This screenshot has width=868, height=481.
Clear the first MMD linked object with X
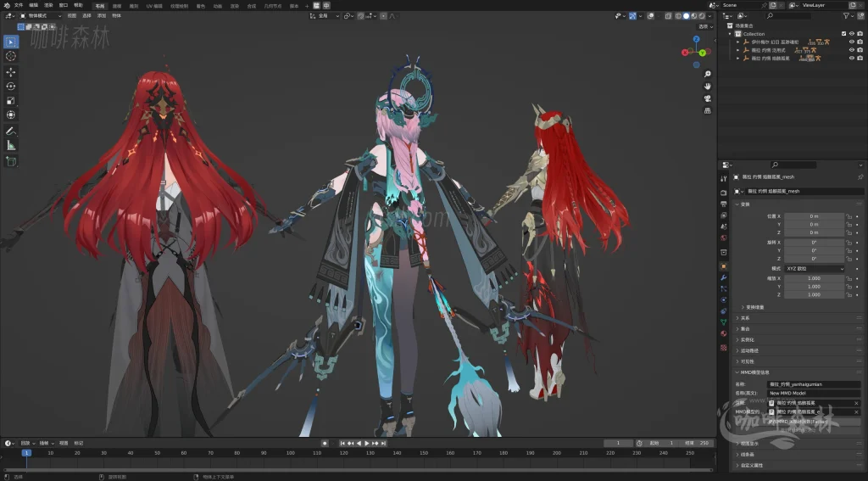pyautogui.click(x=856, y=403)
